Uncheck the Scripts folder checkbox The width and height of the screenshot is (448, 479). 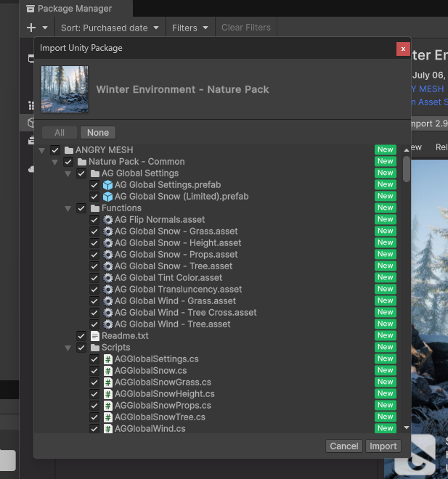coord(81,348)
